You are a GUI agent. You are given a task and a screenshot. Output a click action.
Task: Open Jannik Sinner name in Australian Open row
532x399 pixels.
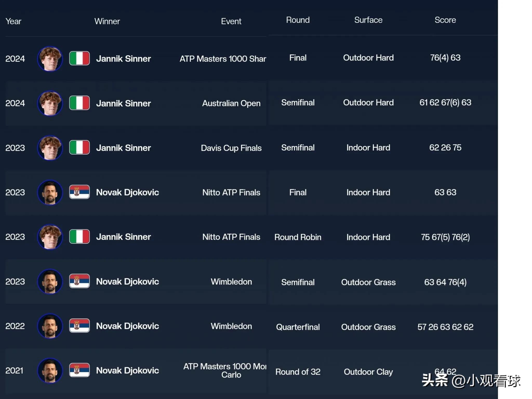(123, 103)
